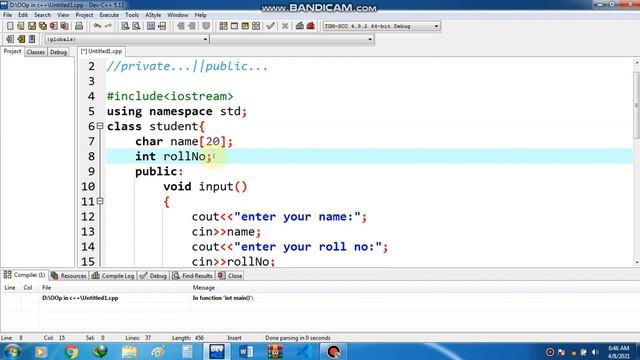The height and width of the screenshot is (360, 640).
Task: Switch to the Classes sidebar tab
Action: point(36,52)
